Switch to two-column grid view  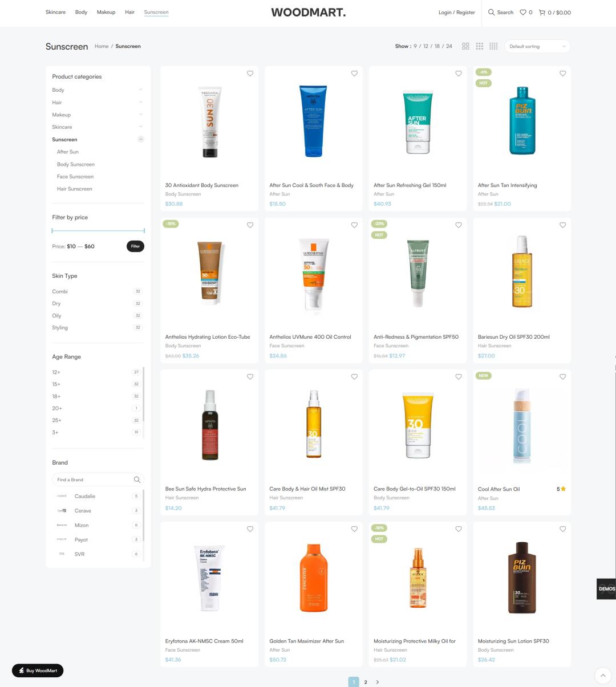pyautogui.click(x=465, y=46)
